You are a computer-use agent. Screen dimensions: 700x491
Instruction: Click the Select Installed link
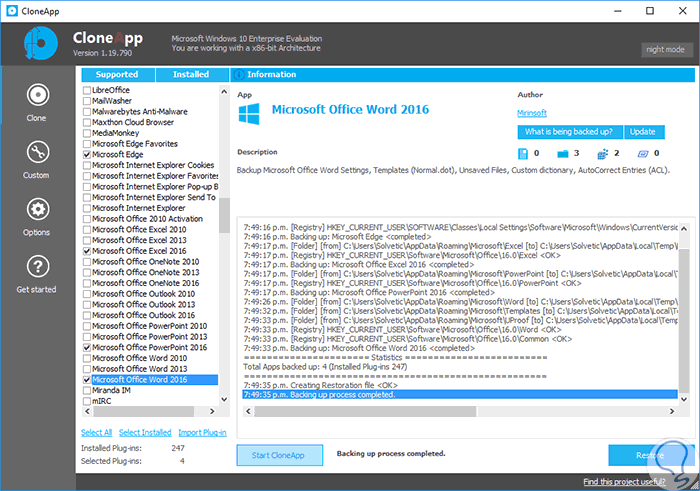(x=145, y=433)
